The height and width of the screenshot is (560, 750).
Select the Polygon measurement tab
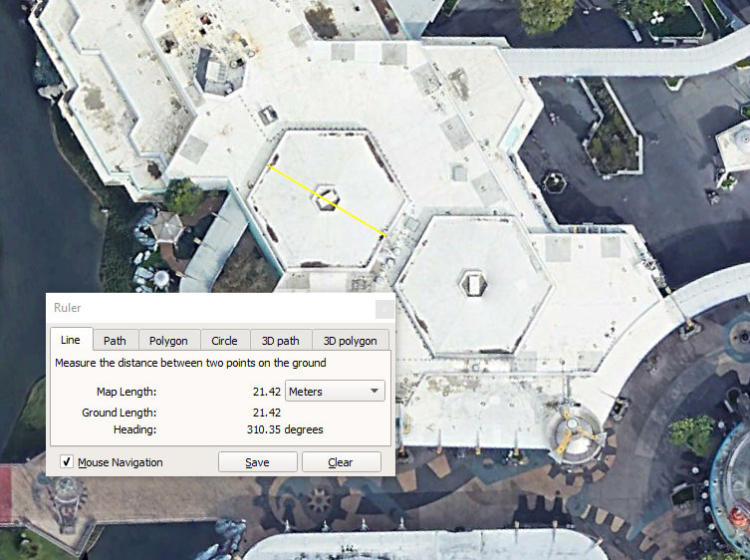[x=168, y=340]
